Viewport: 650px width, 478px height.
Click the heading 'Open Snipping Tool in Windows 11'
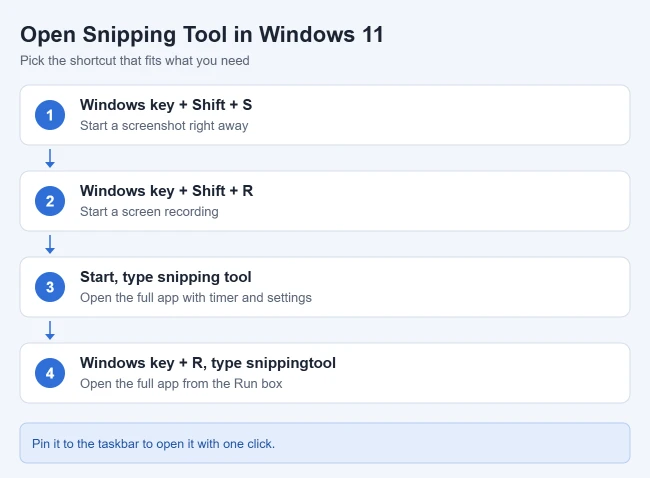point(202,34)
